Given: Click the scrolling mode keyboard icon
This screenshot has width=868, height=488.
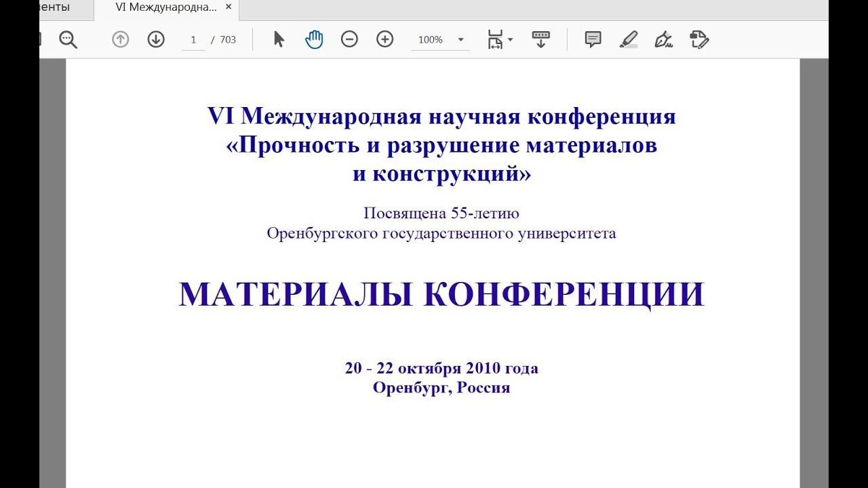Looking at the screenshot, I should coord(540,39).
